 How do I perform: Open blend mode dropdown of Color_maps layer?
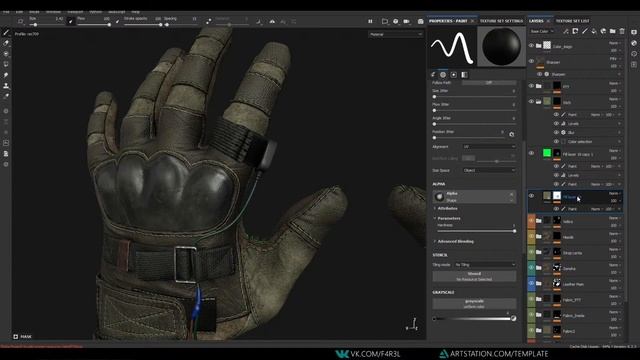click(x=615, y=43)
